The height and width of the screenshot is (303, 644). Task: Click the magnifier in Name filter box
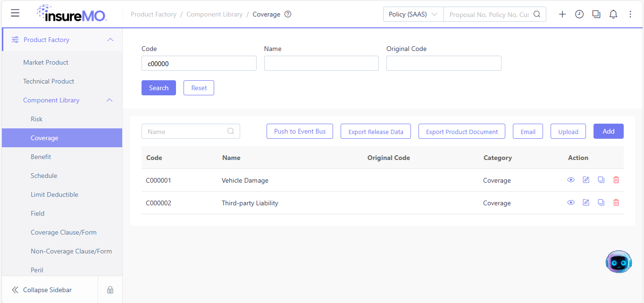point(231,131)
